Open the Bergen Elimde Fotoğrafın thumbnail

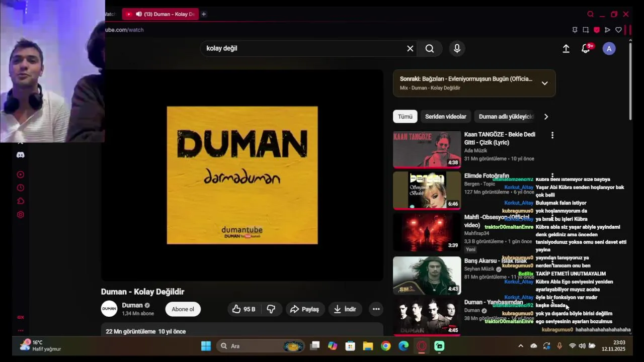(x=427, y=191)
